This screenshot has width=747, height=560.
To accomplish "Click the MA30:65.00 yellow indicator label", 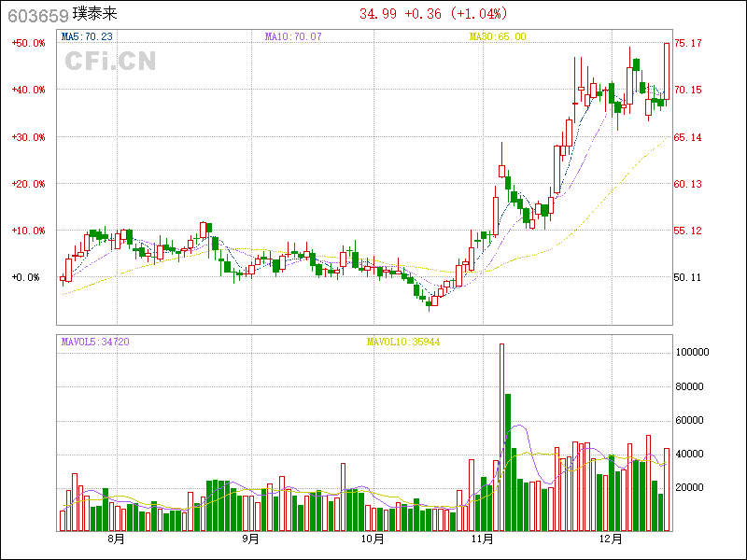I will pos(498,36).
